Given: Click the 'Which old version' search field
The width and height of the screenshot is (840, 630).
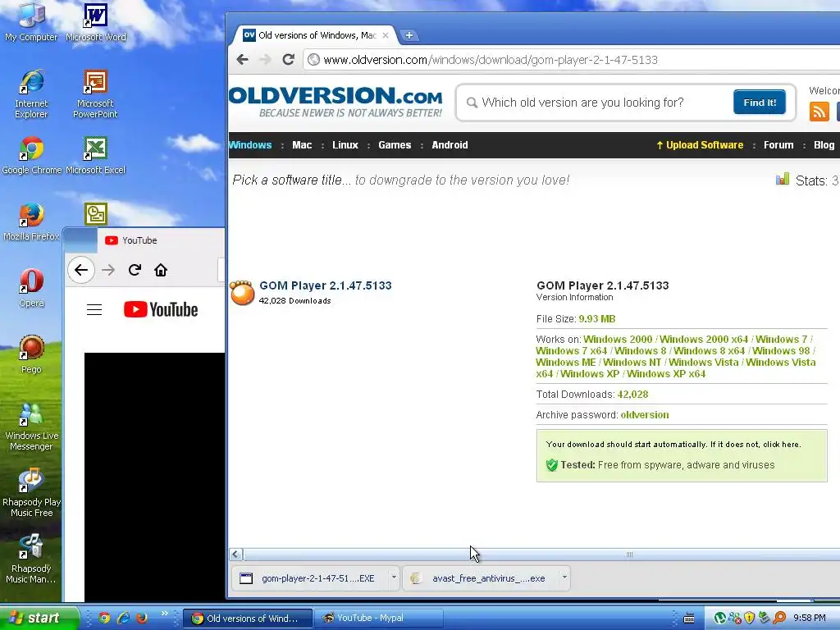Looking at the screenshot, I should (x=594, y=103).
